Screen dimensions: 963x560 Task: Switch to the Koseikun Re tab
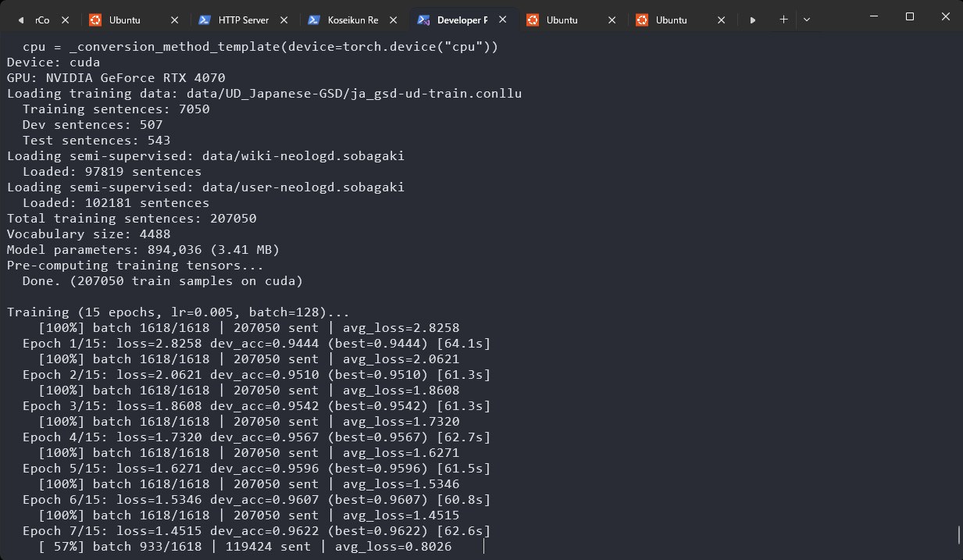(353, 20)
